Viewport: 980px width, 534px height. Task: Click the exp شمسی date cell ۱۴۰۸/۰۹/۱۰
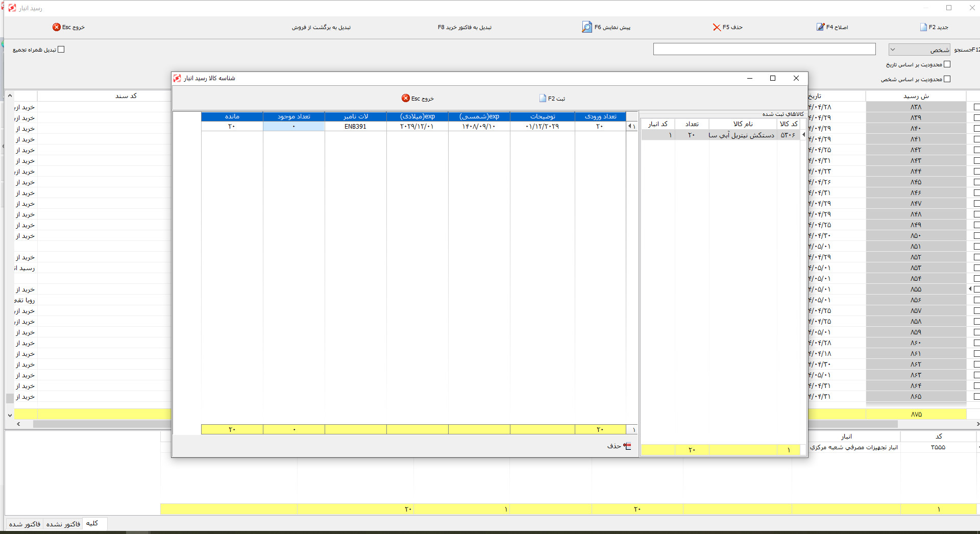point(479,127)
